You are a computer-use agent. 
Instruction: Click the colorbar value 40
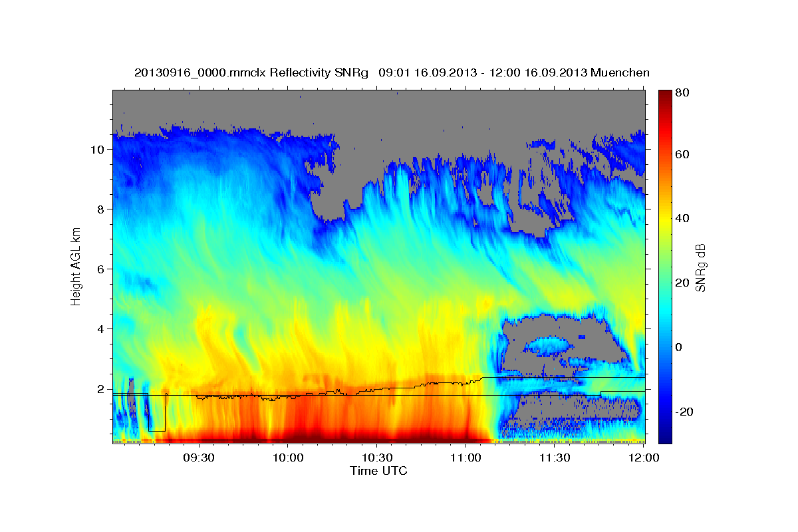coord(682,219)
